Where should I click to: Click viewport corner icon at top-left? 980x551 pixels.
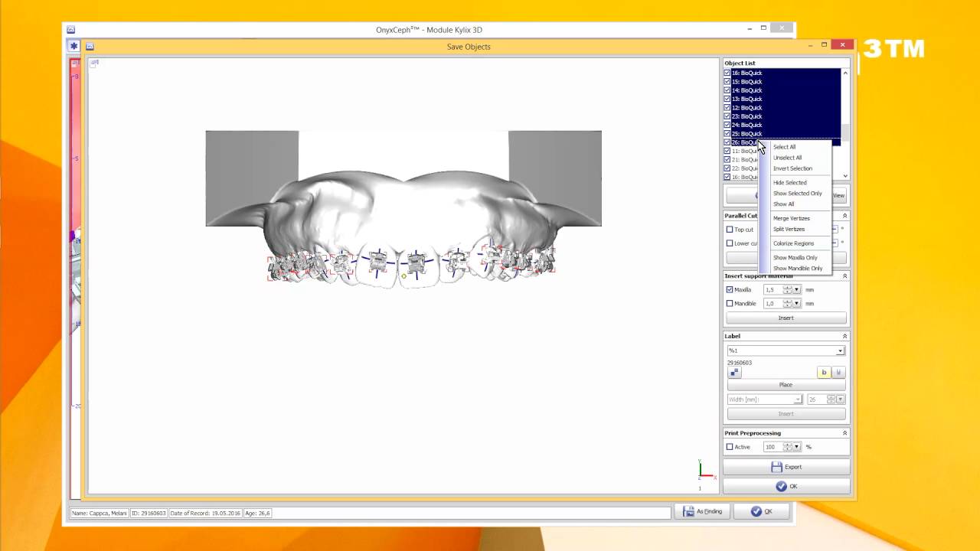pos(93,64)
